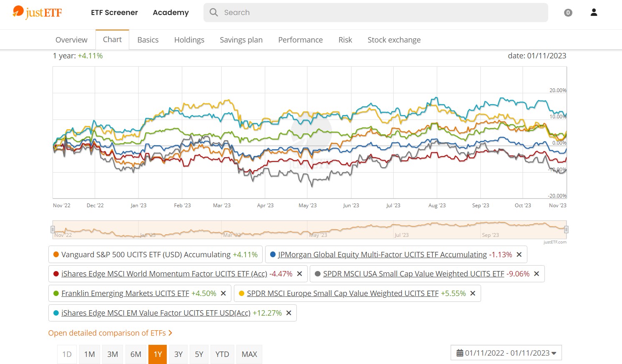
Task: Go to the Performance tab
Action: click(300, 40)
